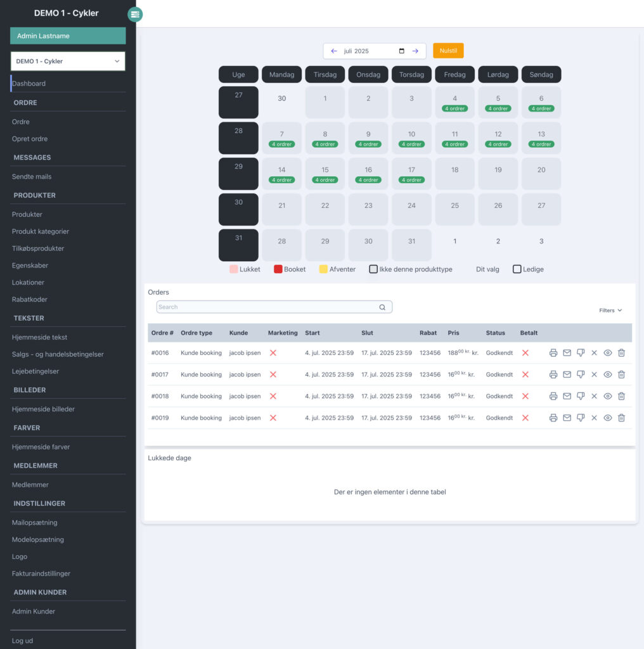Click the Log ud link at the bottom
The width and height of the screenshot is (644, 649).
point(22,641)
